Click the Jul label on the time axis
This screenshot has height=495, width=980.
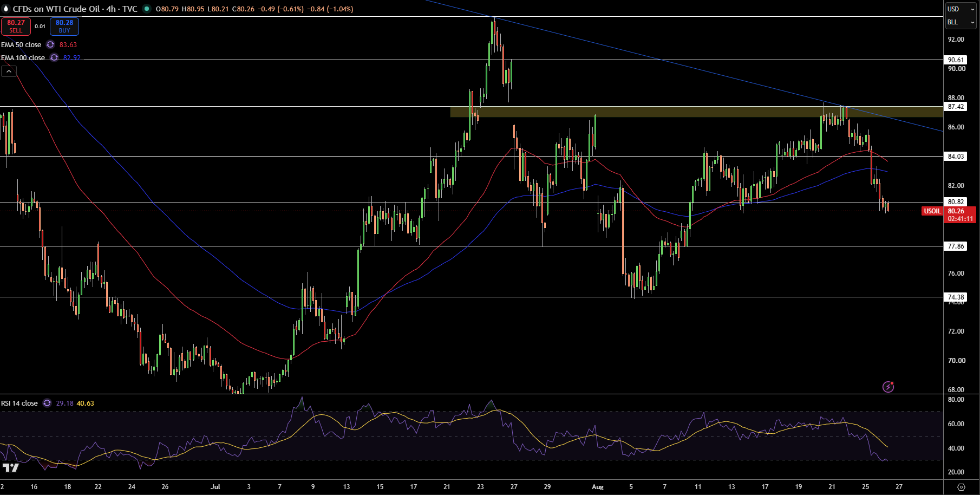(215, 487)
